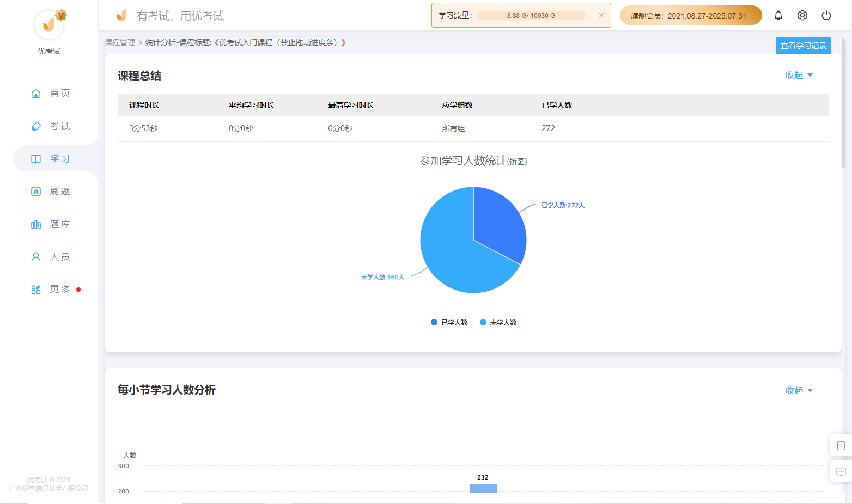Click the grid icon for 更多

click(x=36, y=290)
